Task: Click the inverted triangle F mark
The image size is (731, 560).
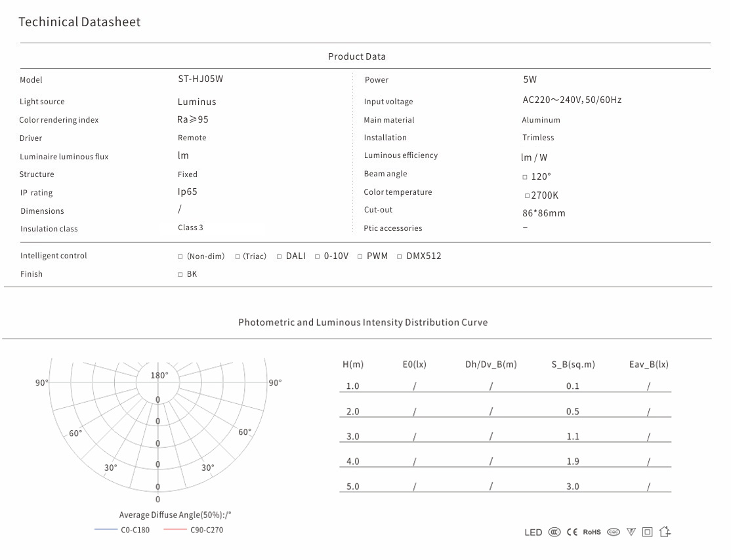Action: tap(631, 532)
